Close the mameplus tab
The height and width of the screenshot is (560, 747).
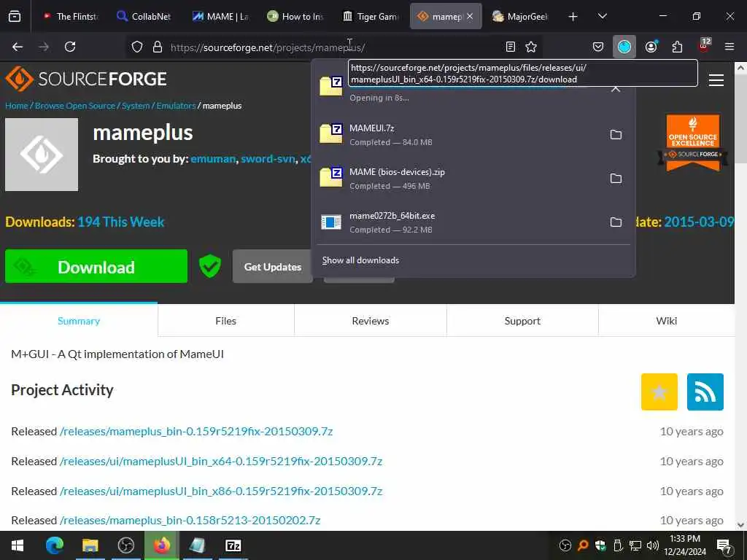(x=470, y=16)
